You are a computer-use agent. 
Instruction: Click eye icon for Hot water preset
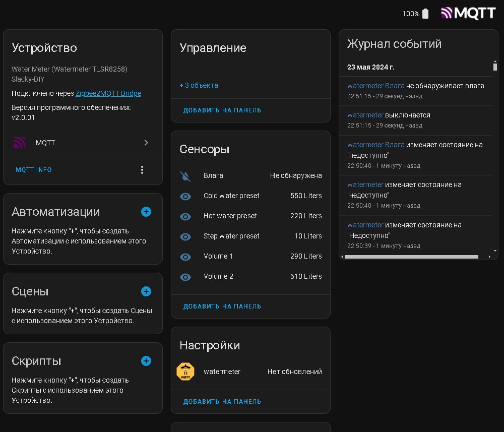[185, 216]
